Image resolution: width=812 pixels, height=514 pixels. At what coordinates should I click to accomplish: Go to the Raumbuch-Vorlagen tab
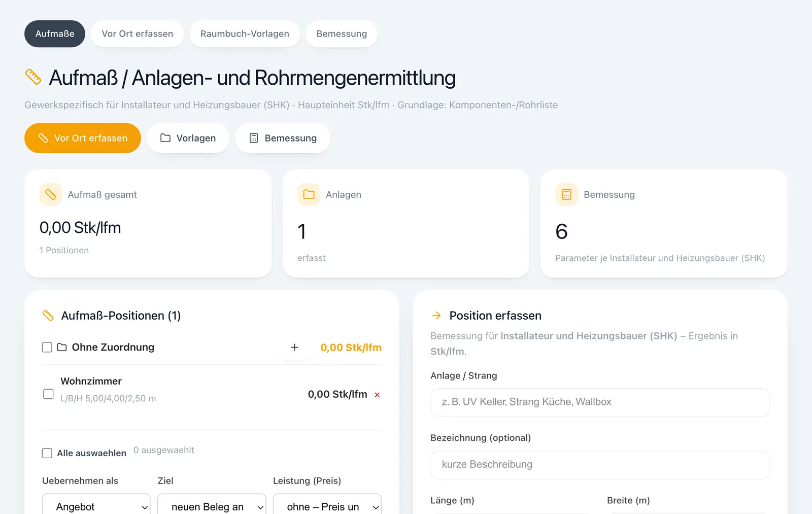[x=245, y=33]
